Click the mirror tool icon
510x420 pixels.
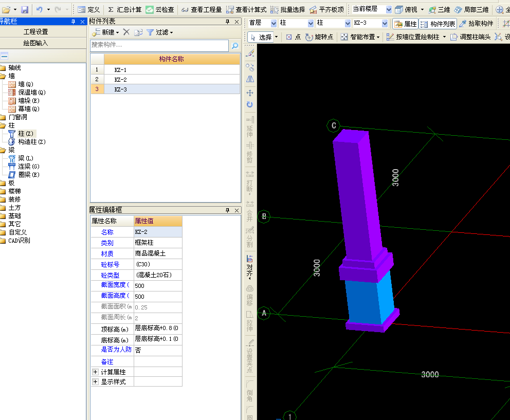tap(250, 79)
